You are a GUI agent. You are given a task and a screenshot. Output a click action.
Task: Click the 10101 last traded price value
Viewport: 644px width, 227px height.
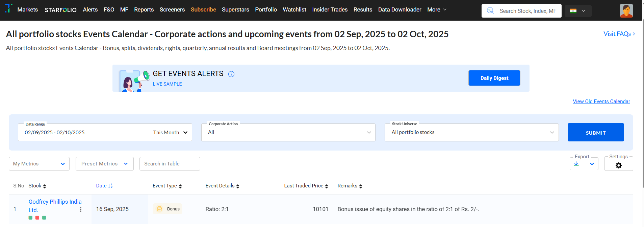[320, 209]
